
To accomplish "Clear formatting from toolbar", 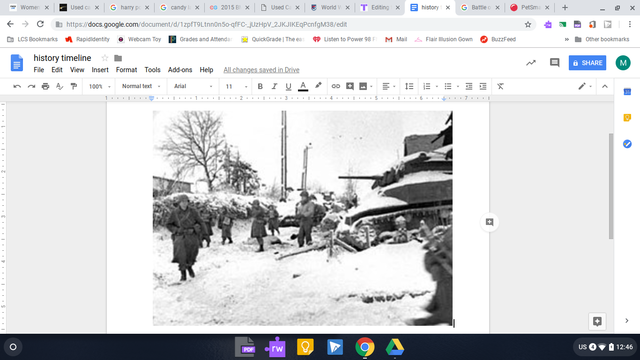I will click(500, 86).
